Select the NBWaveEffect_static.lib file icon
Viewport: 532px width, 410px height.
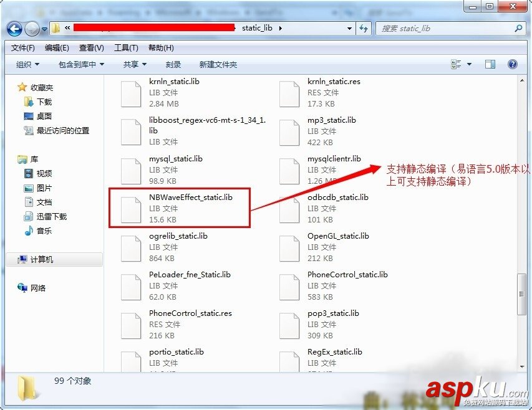pos(131,210)
